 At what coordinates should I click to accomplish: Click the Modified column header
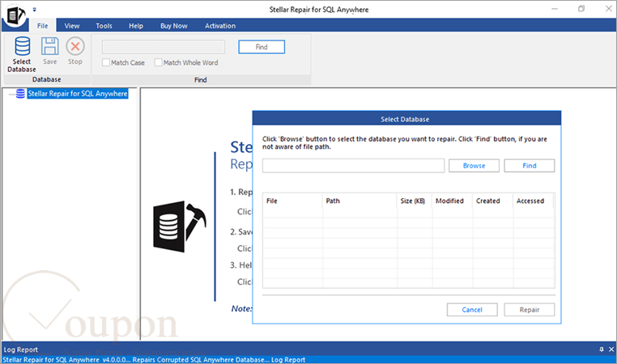pos(452,201)
